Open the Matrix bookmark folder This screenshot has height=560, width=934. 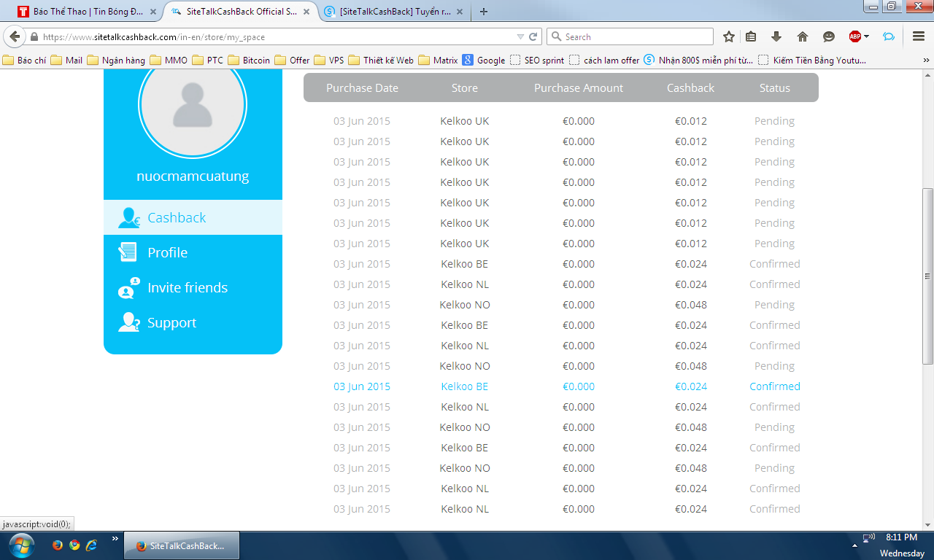pos(438,61)
